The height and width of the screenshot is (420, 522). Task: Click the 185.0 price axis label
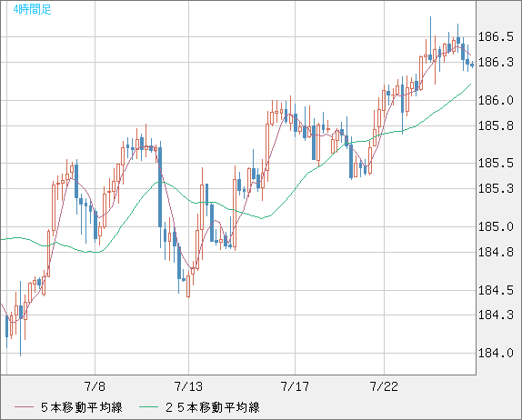click(496, 226)
